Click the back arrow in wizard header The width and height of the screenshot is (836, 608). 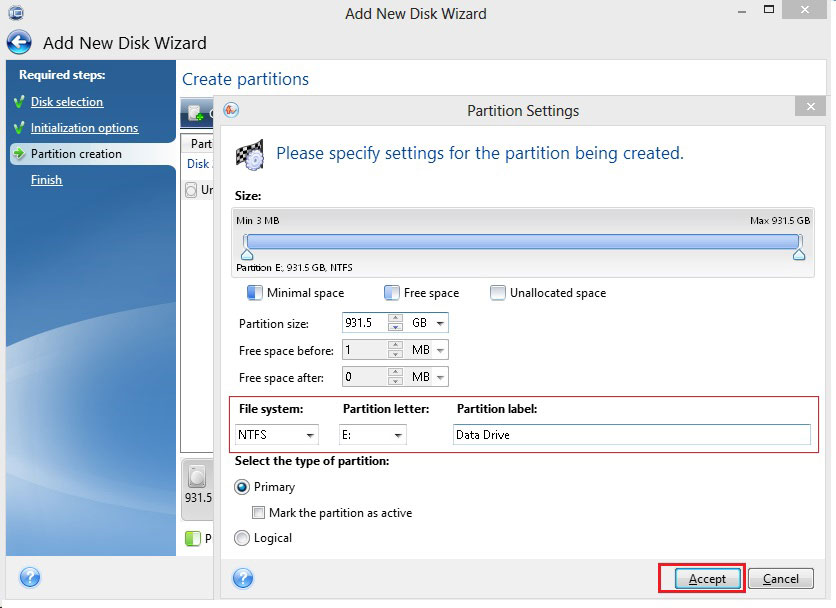coord(20,43)
